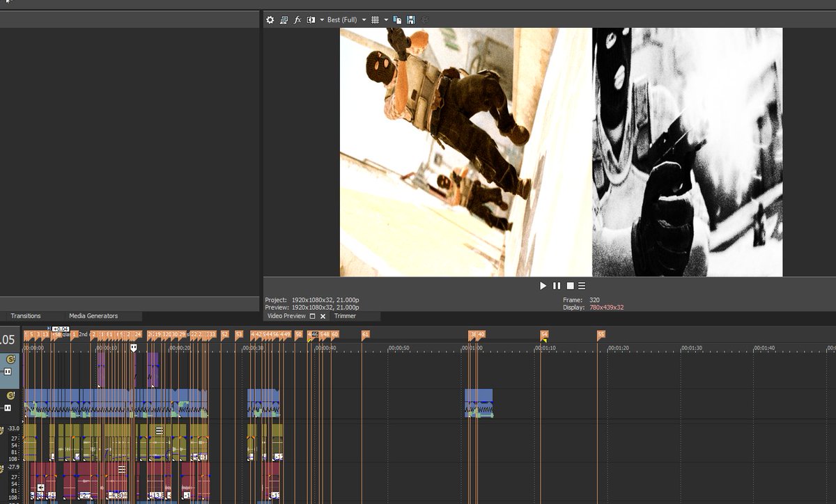The height and width of the screenshot is (504, 836).
Task: Click right black-and-white preview image
Action: pos(688,152)
